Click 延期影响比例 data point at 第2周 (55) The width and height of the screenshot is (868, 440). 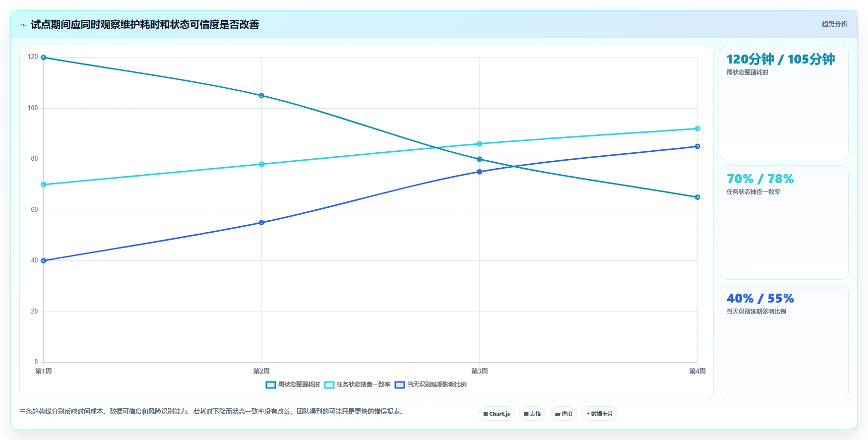(x=261, y=223)
